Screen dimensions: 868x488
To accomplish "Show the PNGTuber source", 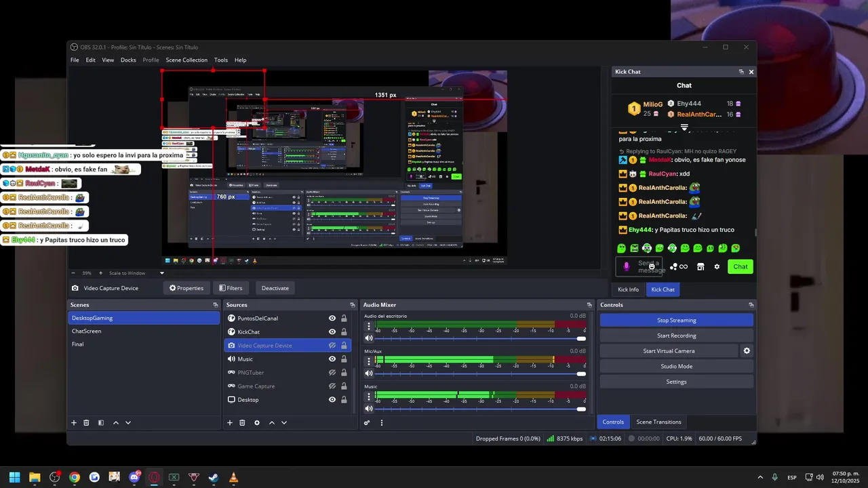I will tap(332, 373).
